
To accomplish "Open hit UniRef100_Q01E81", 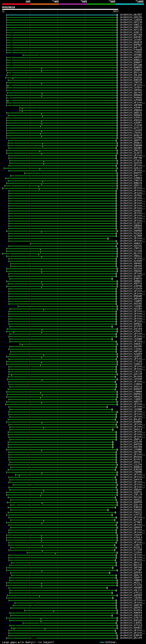I will (x=131, y=77).
